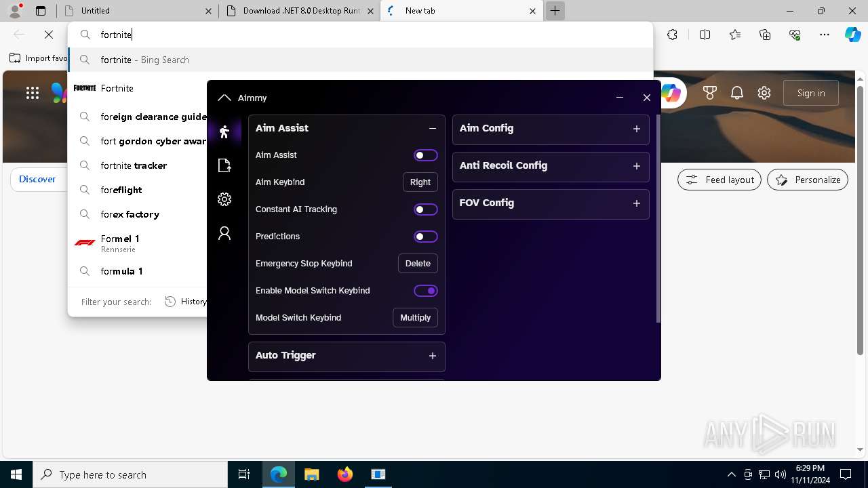The height and width of the screenshot is (488, 868).
Task: Toggle the Aim Assist switch
Action: [426, 155]
